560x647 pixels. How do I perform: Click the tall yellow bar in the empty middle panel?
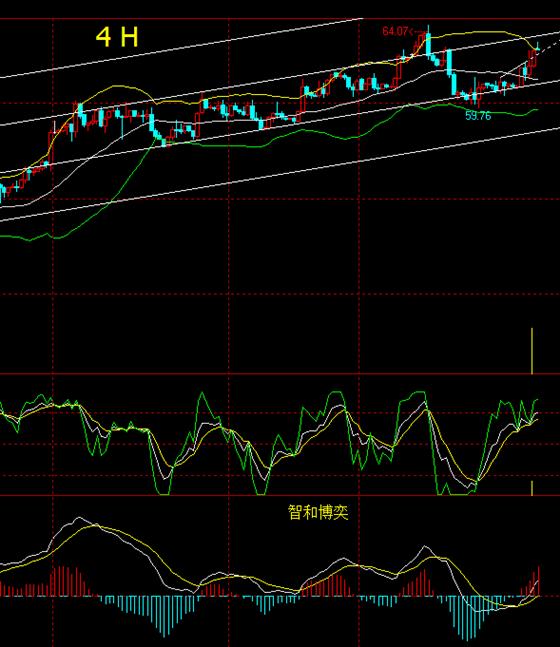532,351
